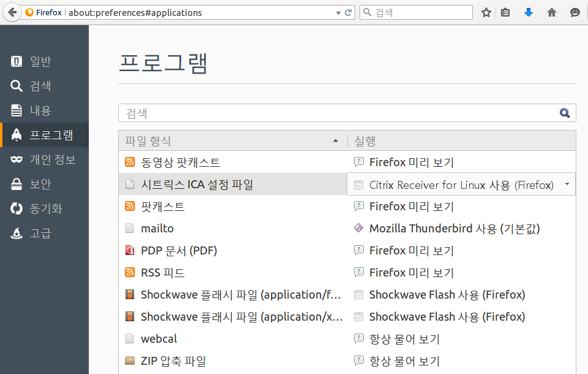
Task: Open the downloads arrow icon
Action: click(529, 12)
